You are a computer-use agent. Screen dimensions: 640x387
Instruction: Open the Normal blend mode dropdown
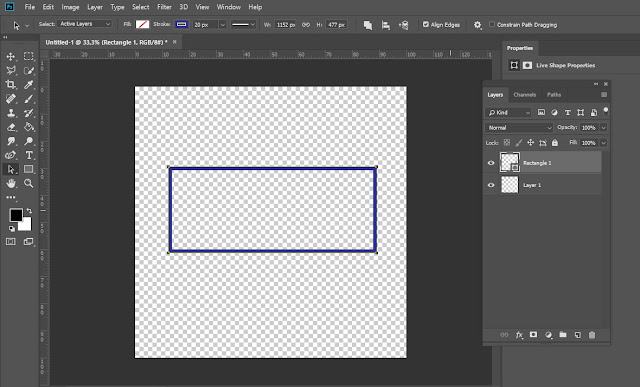point(519,128)
